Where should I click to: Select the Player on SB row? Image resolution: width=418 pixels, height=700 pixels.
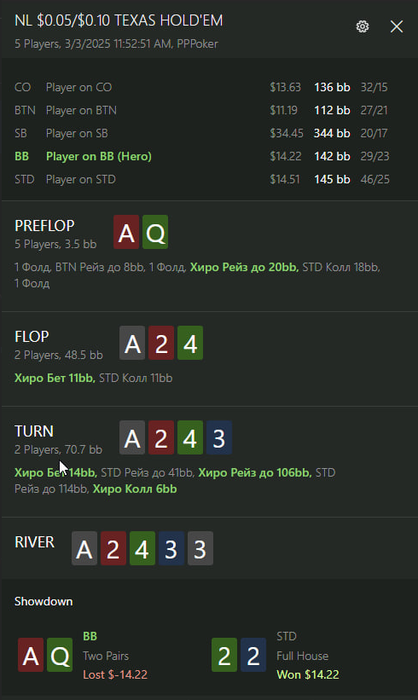(202, 133)
